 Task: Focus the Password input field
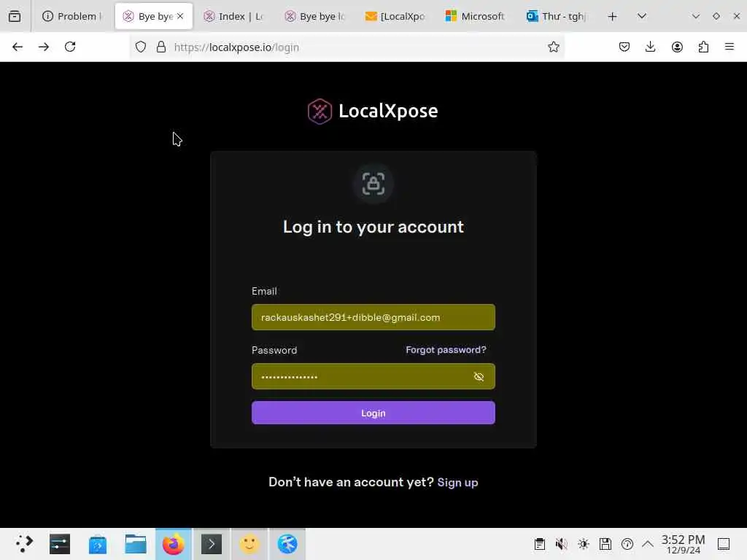click(373, 377)
